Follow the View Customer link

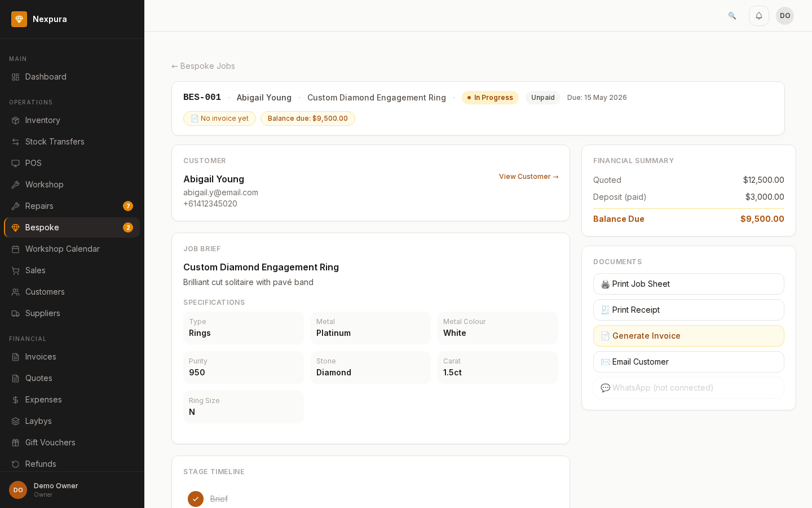tap(528, 177)
